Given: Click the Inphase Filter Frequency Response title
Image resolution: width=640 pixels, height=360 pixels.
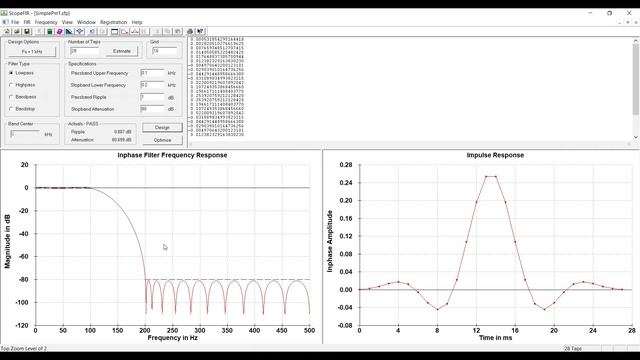Looking at the screenshot, I should coord(172,155).
